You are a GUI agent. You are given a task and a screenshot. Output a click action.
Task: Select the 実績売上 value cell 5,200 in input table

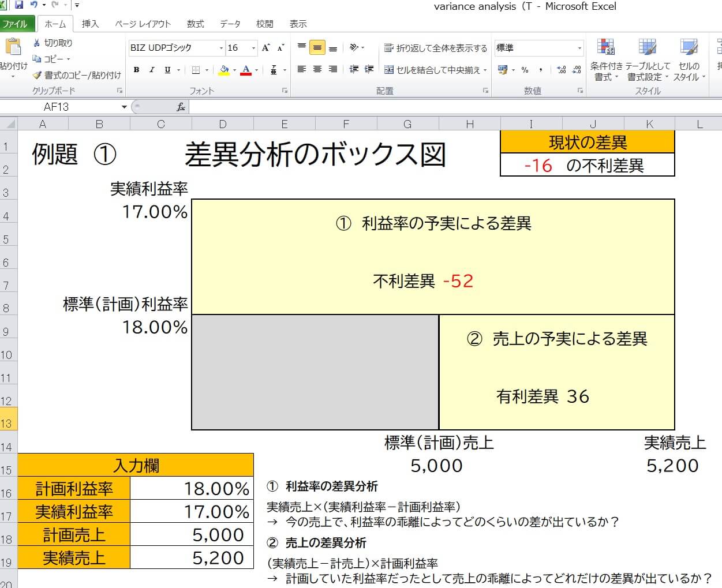192,557
